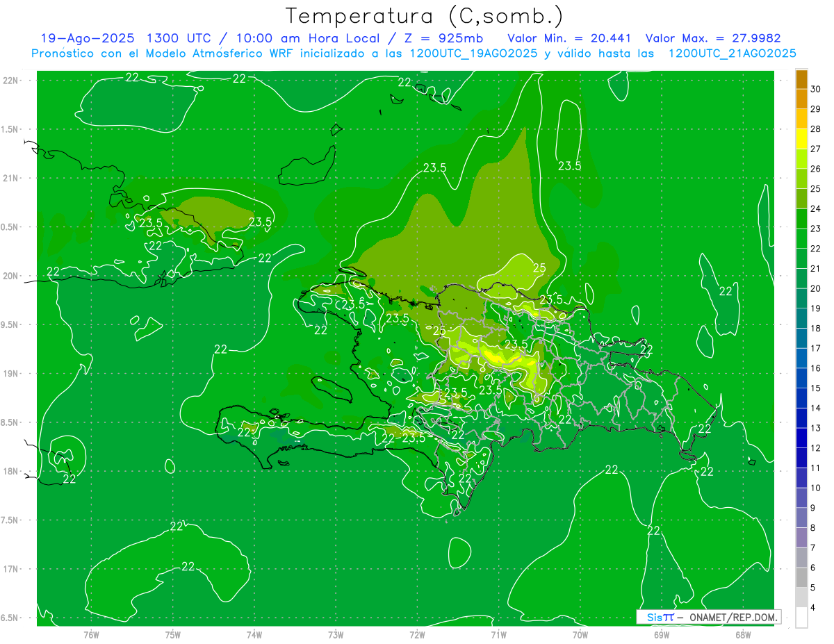Pick the orange swatch between 29 and 30
Screen dimensions: 834x644
pos(801,99)
